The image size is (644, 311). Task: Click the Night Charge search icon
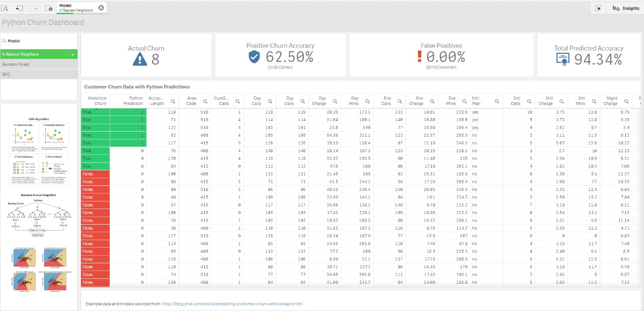(626, 101)
